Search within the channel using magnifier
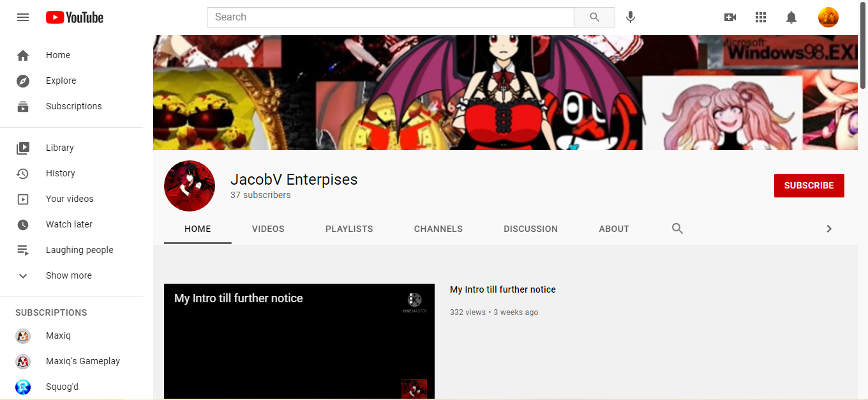868x400 pixels. click(x=678, y=229)
